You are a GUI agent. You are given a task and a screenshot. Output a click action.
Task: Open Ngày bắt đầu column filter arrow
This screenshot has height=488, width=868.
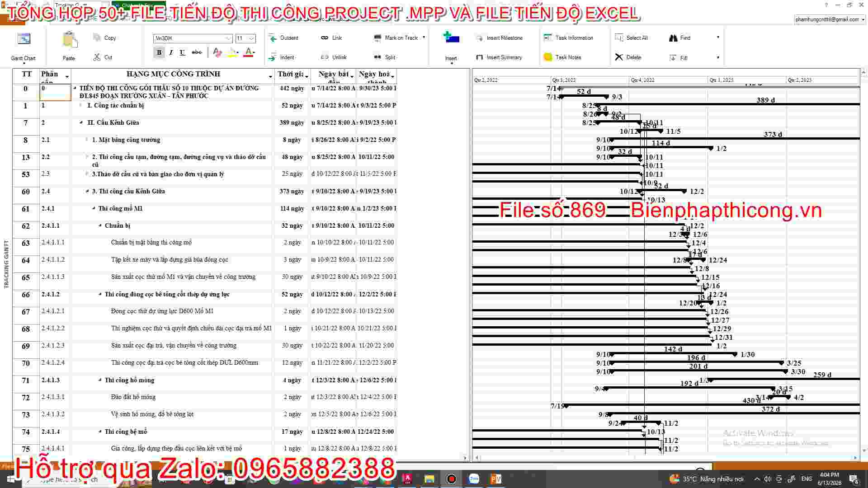pos(352,76)
